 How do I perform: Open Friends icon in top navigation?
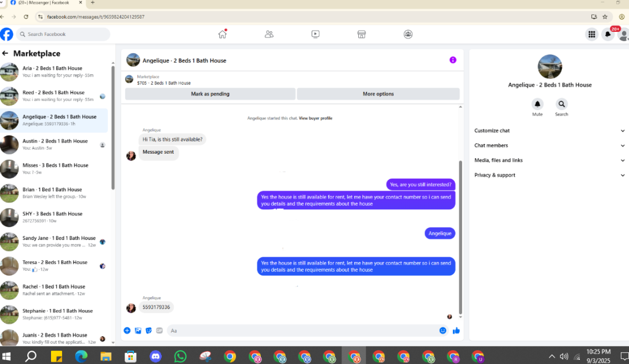click(269, 34)
